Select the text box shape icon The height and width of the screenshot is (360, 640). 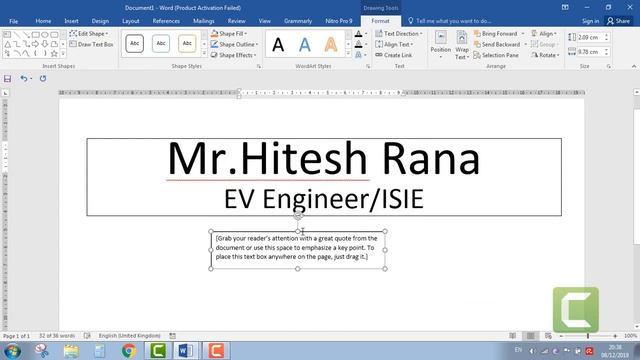pyautogui.click(x=7, y=35)
